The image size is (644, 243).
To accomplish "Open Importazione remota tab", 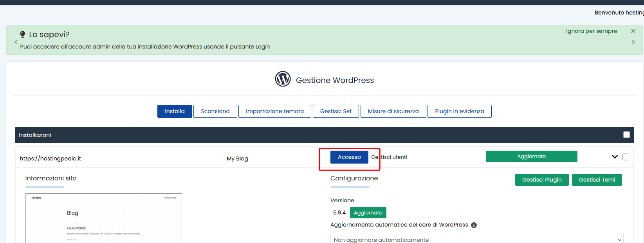I will click(x=275, y=111).
